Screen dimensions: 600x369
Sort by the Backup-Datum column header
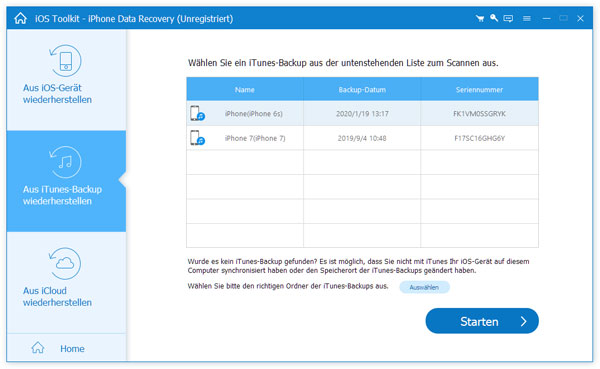point(362,90)
